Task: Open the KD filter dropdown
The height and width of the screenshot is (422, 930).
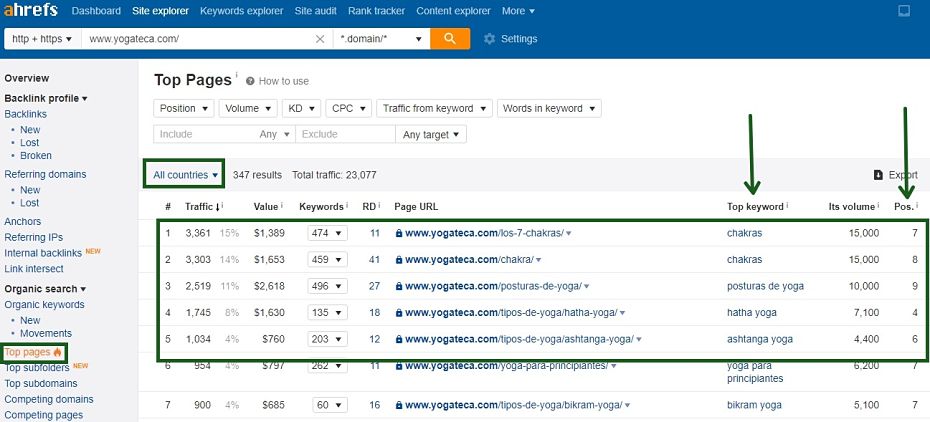Action: (301, 108)
